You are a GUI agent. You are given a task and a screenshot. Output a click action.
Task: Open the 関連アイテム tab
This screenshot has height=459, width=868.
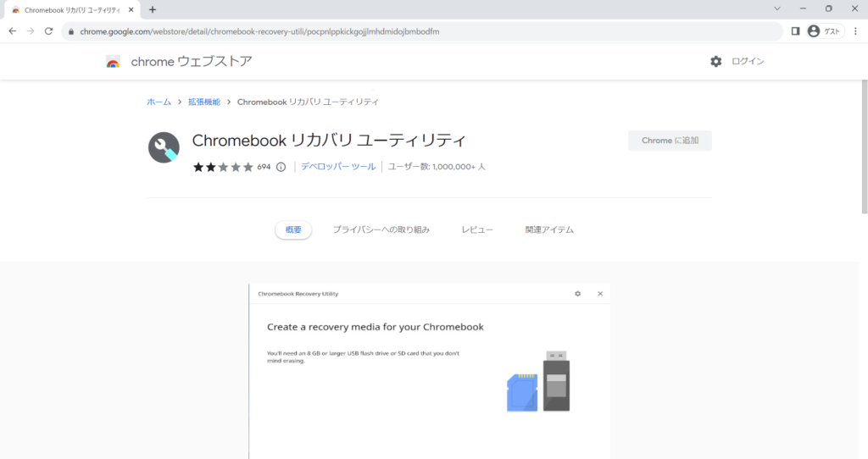(549, 229)
